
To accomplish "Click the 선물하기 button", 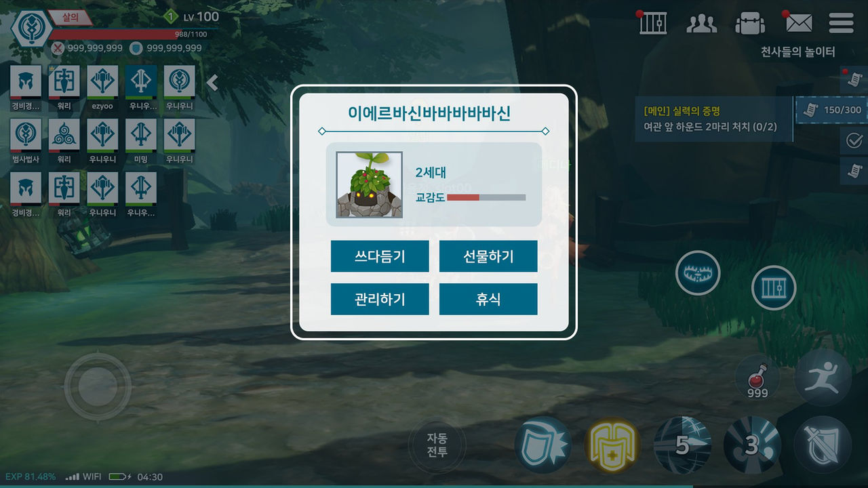I will coord(488,256).
